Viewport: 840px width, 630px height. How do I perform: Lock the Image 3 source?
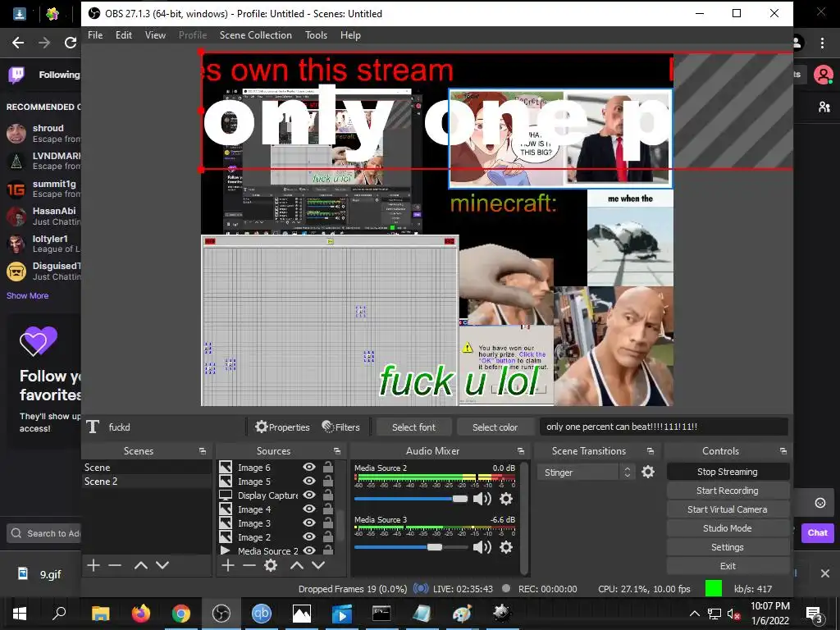click(328, 523)
